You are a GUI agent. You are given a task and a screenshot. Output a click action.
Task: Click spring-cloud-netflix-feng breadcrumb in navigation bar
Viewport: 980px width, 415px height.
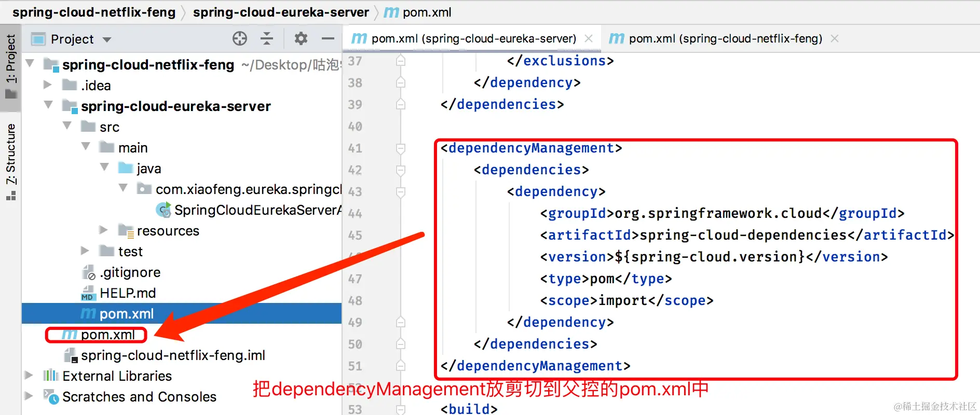pos(94,12)
